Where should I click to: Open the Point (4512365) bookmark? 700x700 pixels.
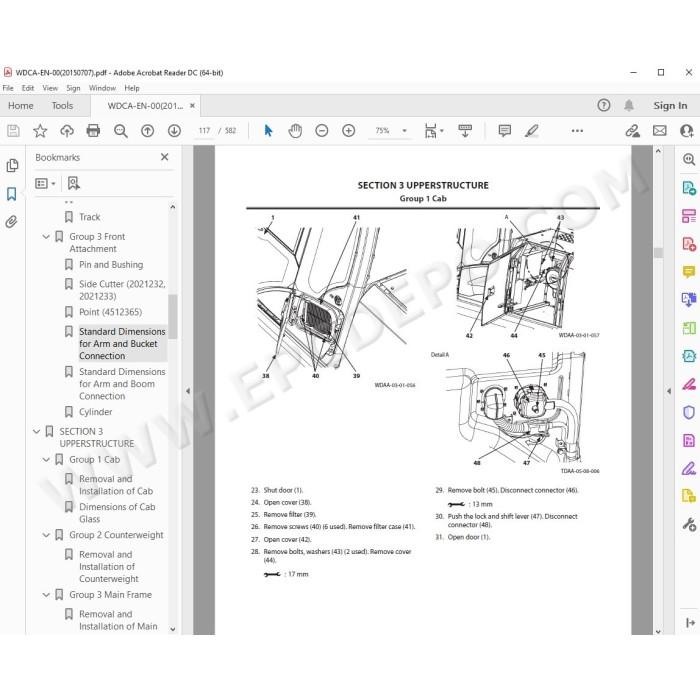pyautogui.click(x=110, y=312)
